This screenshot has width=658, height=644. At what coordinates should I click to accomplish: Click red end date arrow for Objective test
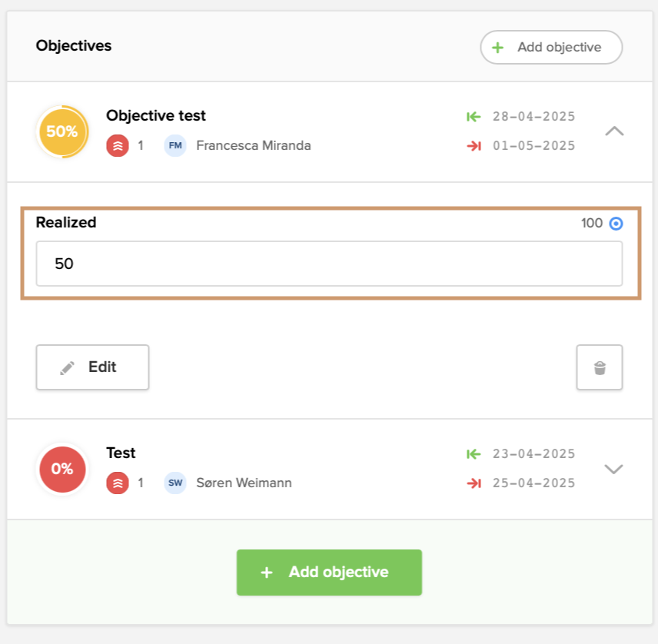[x=474, y=145]
